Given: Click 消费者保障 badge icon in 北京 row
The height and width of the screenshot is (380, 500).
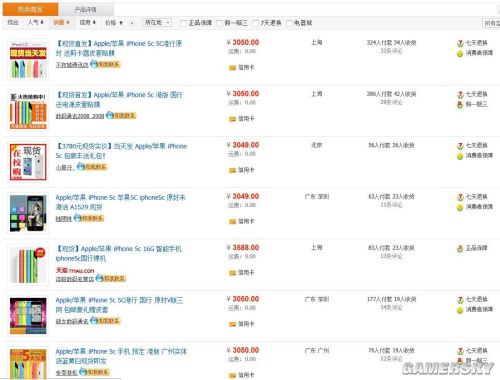Looking at the screenshot, I should pyautogui.click(x=460, y=156).
